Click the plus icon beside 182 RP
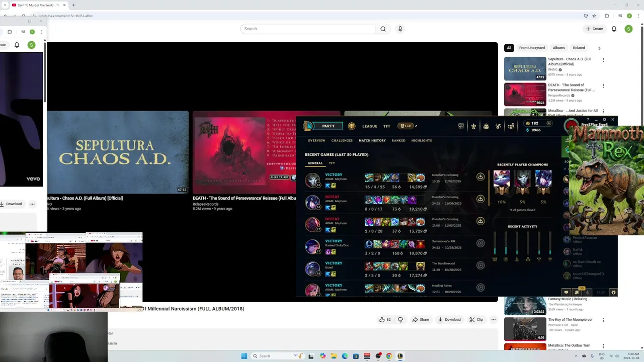Viewport: 644px width, 362px height. coord(549,123)
